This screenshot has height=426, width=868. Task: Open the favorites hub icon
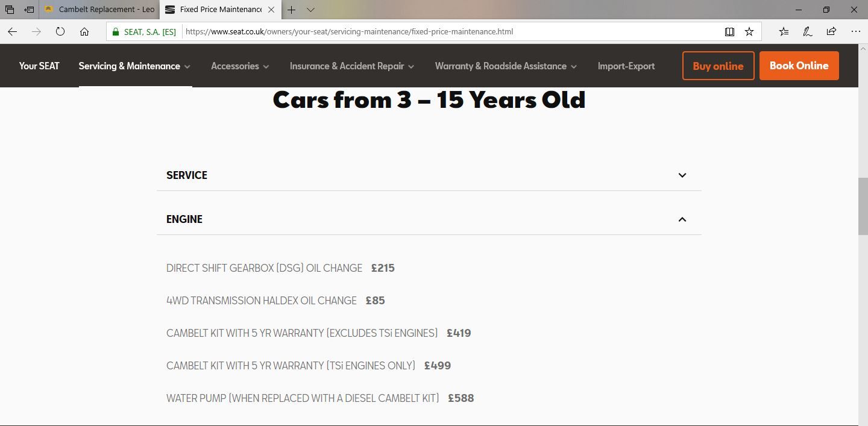784,32
